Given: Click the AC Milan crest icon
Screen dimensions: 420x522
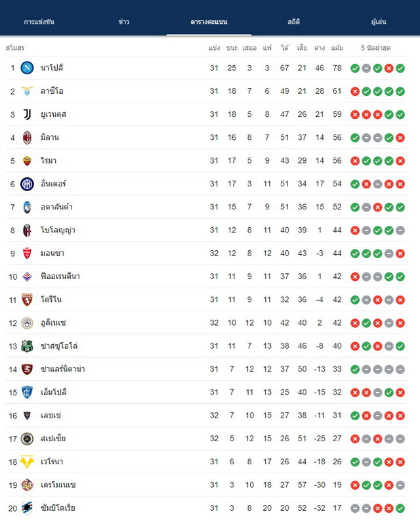Looking at the screenshot, I should pos(27,137).
